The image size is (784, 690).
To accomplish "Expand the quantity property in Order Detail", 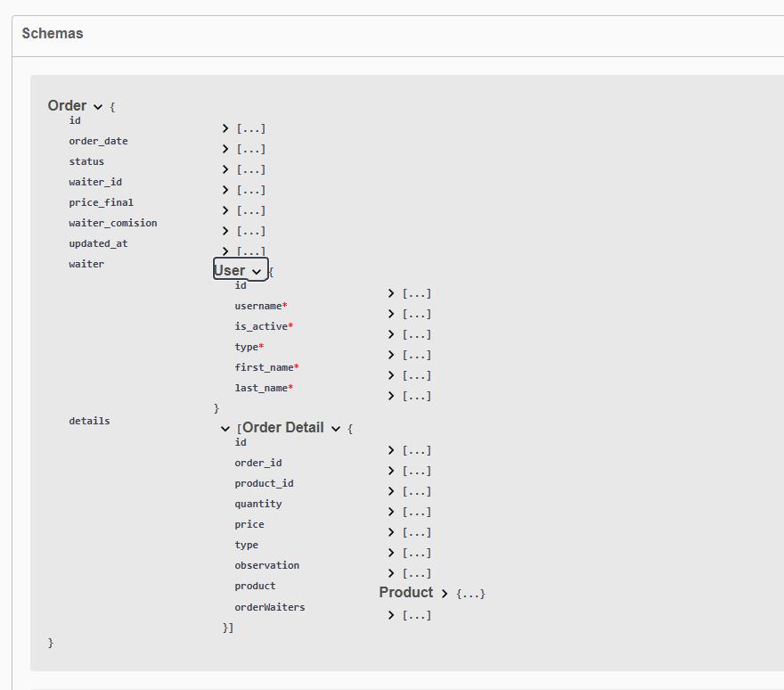I will click(x=391, y=512).
